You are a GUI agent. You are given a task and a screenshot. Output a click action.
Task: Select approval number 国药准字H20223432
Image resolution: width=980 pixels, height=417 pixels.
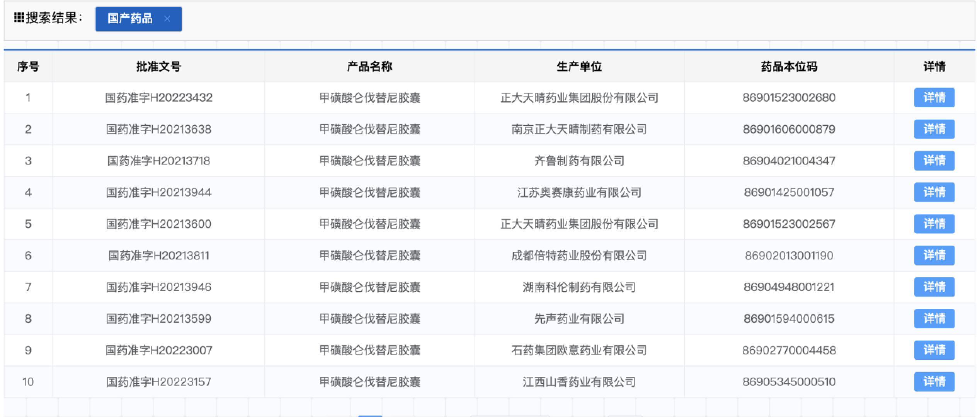(x=158, y=98)
